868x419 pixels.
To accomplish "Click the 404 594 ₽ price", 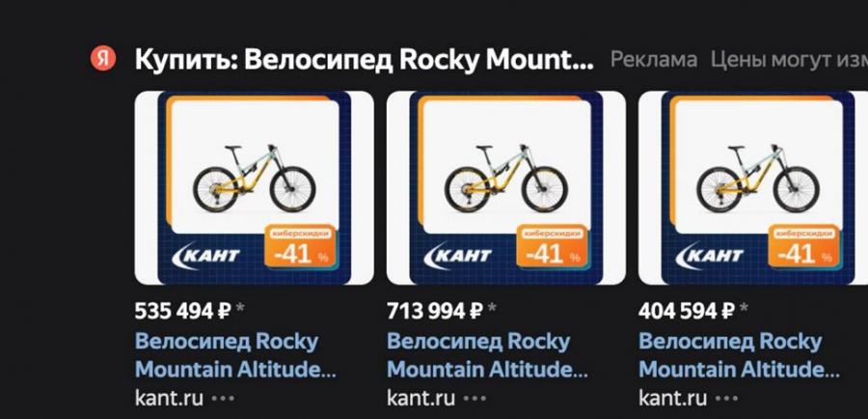I will [x=686, y=311].
